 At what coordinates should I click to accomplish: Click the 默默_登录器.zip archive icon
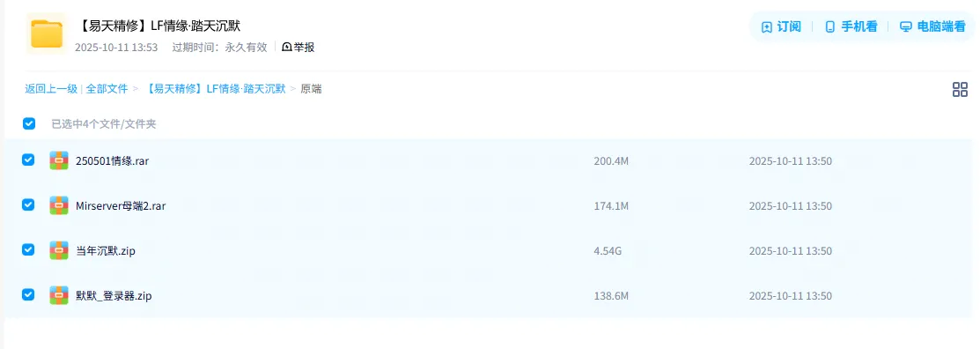pyautogui.click(x=59, y=295)
